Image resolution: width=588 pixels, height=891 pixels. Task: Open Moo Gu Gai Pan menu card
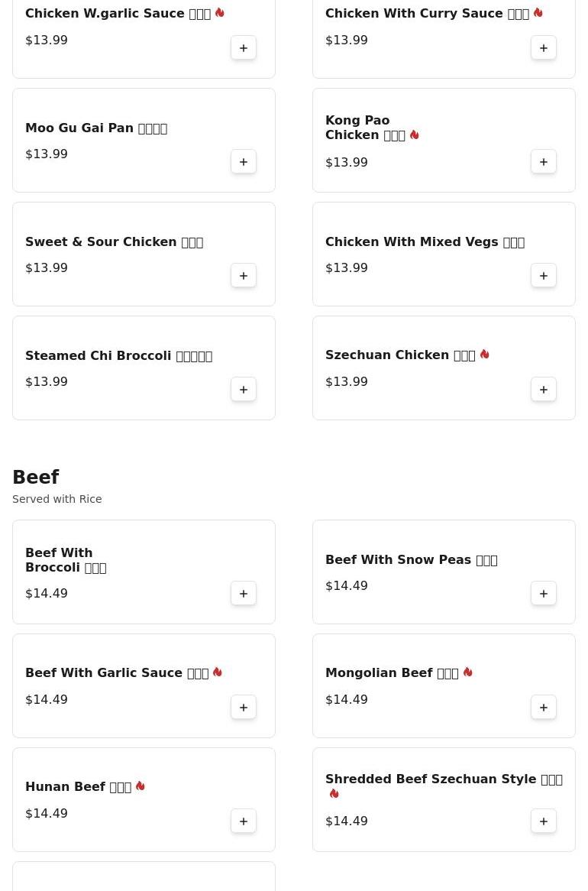coord(144,140)
